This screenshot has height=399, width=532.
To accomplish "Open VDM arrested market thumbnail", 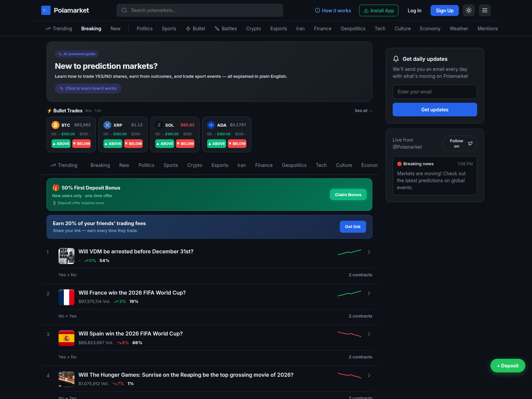I will click(66, 256).
